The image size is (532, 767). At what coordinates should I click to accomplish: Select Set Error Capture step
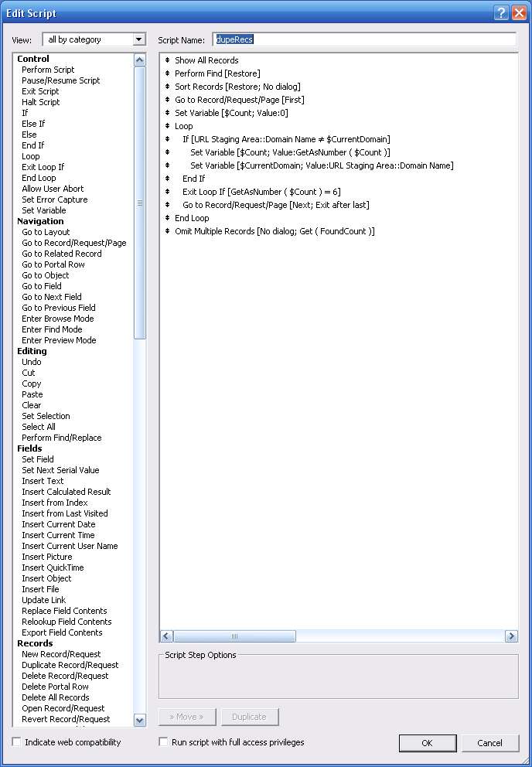[x=55, y=199]
